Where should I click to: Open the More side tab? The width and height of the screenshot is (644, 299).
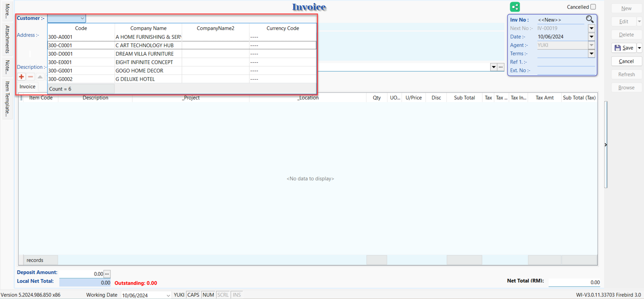point(7,11)
